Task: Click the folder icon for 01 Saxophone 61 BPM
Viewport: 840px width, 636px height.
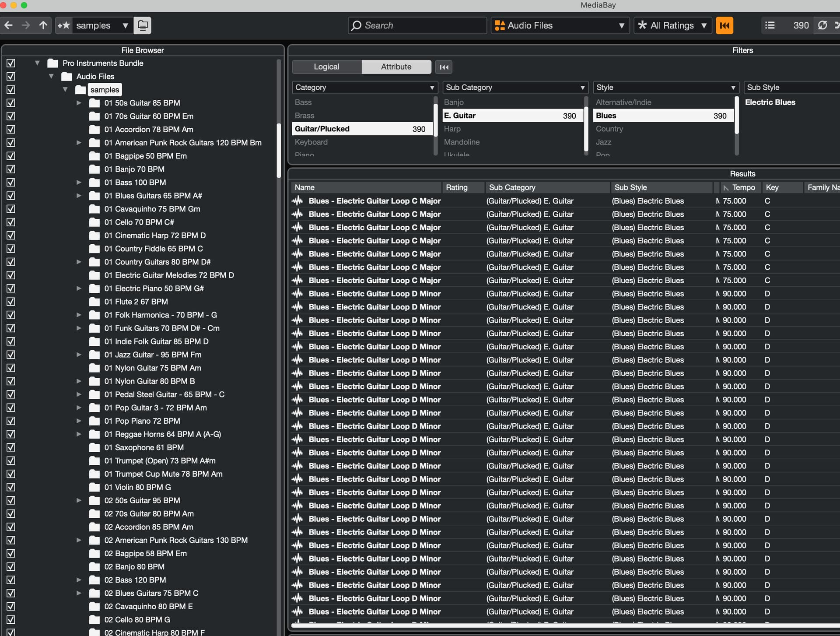Action: pyautogui.click(x=94, y=448)
